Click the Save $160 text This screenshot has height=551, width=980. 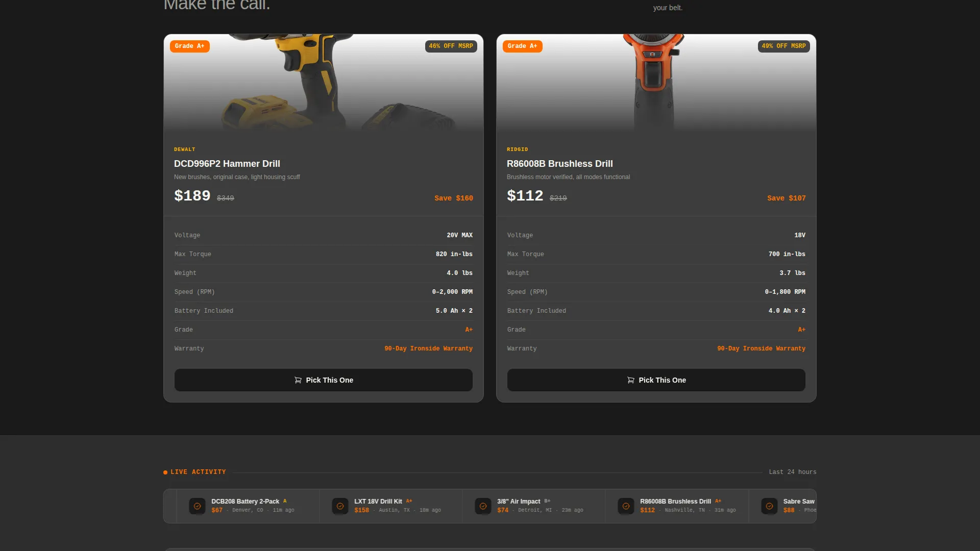click(453, 198)
